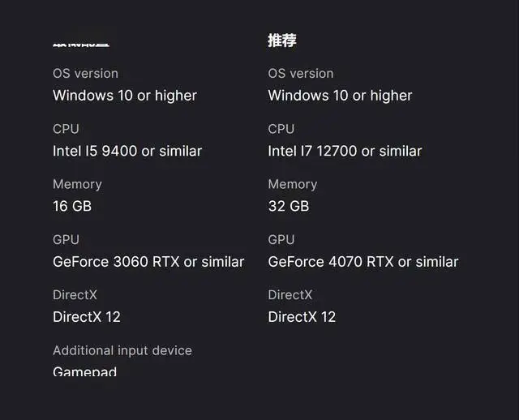Click the DirectX 12 value under 推荐
This screenshot has width=519, height=420.
tap(302, 317)
